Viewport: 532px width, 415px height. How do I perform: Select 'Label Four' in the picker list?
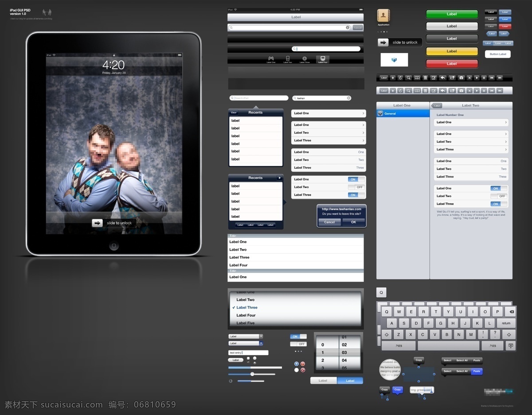coord(246,315)
